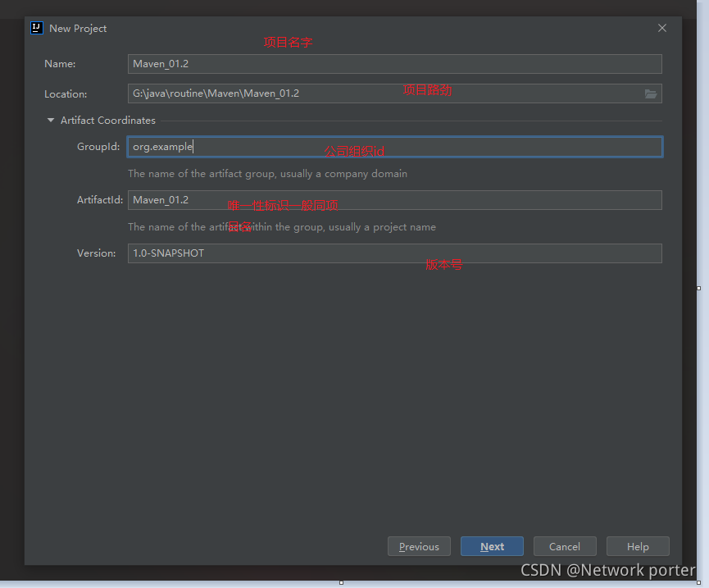The width and height of the screenshot is (709, 588).
Task: Cancel the New Project dialog
Action: (565, 546)
